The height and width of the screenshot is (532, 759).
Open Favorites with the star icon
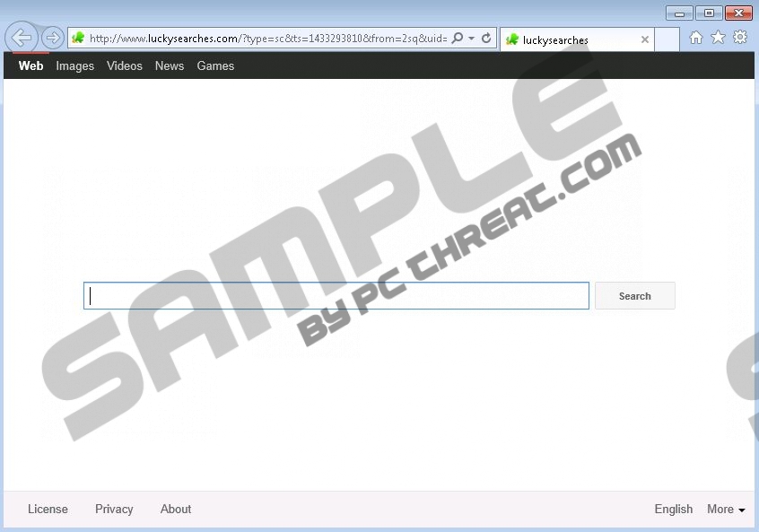tap(718, 38)
